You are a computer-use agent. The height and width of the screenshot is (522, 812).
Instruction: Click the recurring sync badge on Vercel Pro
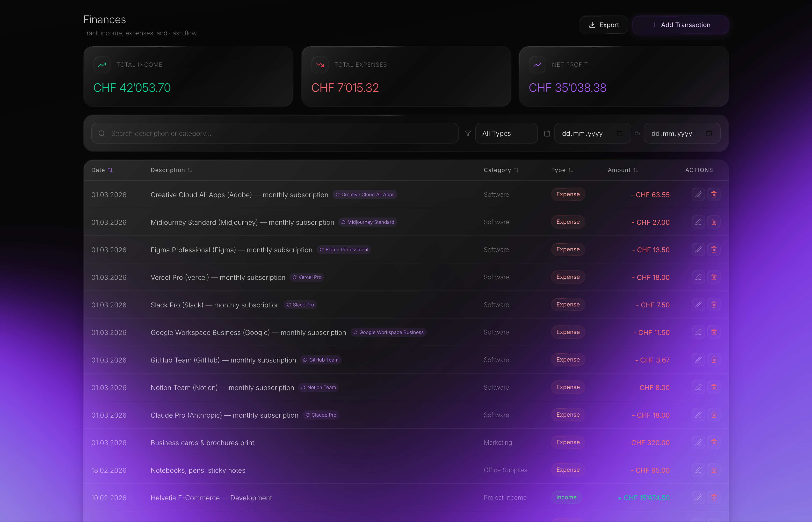click(x=306, y=277)
